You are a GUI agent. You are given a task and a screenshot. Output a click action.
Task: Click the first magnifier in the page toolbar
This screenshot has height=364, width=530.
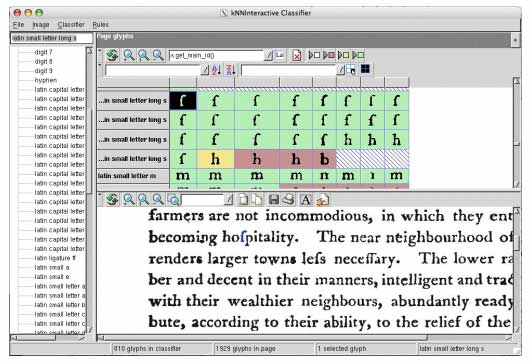(129, 200)
